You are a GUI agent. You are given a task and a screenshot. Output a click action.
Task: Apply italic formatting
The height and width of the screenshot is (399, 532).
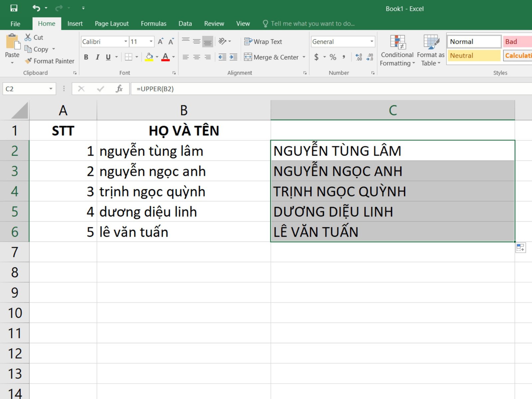(x=97, y=57)
